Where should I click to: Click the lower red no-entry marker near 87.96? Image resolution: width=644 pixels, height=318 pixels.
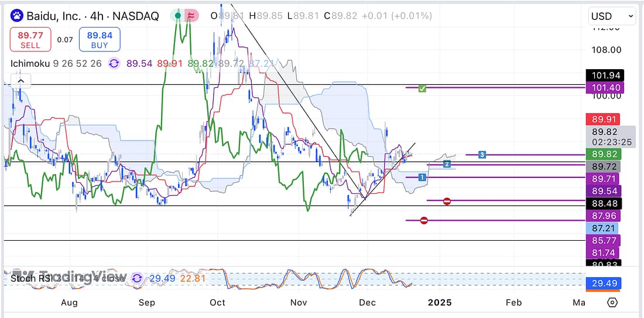(x=424, y=221)
